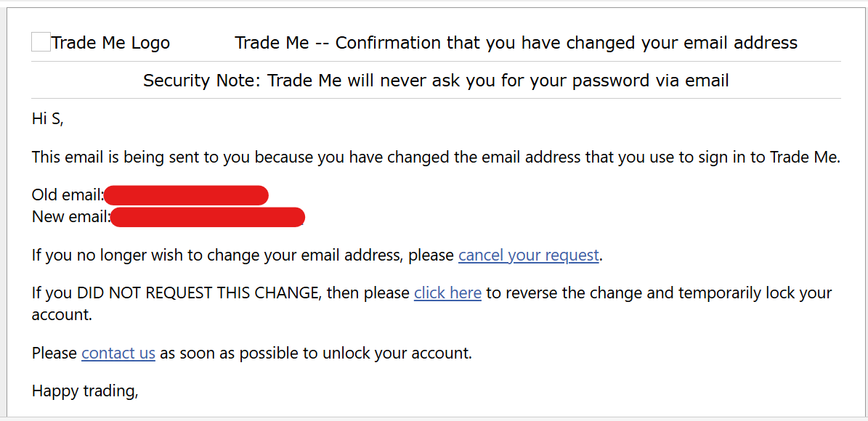The image size is (868, 421).
Task: Click the broken Trade Me logo image placeholder
Action: (x=41, y=42)
